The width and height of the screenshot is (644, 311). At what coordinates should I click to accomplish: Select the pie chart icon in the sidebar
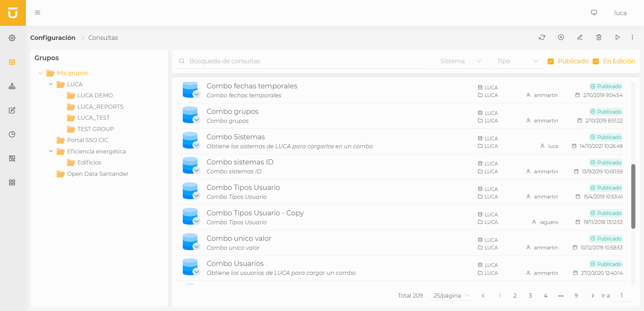(12, 134)
